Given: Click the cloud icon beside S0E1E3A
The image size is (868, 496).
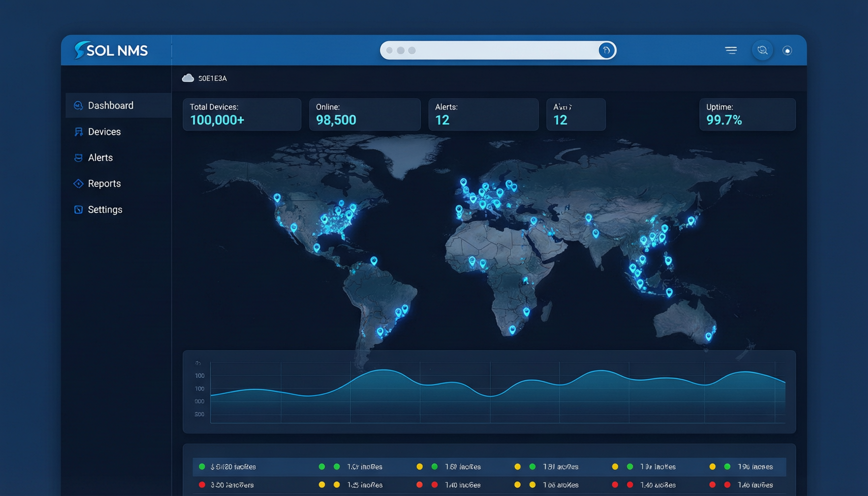Looking at the screenshot, I should click(x=188, y=78).
